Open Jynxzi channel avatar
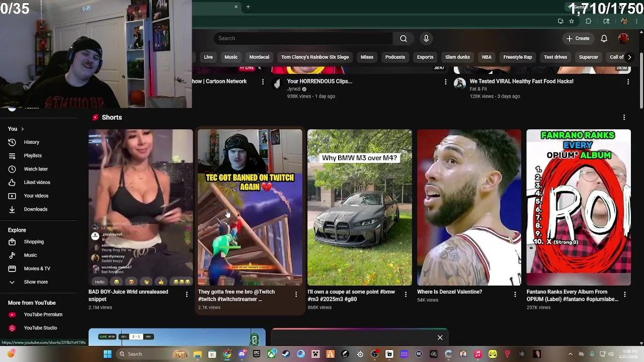Image resolution: width=644 pixels, height=362 pixels. [277, 83]
